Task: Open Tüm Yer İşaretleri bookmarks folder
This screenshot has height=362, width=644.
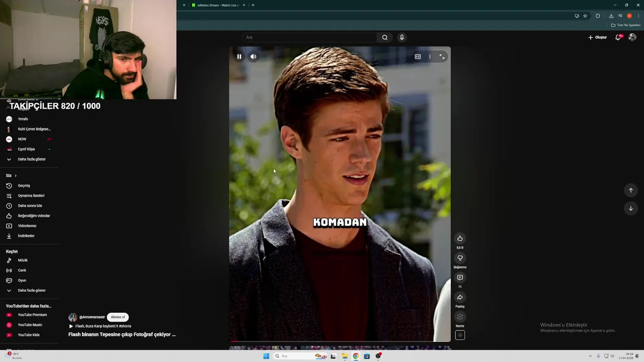Action: pos(626,25)
